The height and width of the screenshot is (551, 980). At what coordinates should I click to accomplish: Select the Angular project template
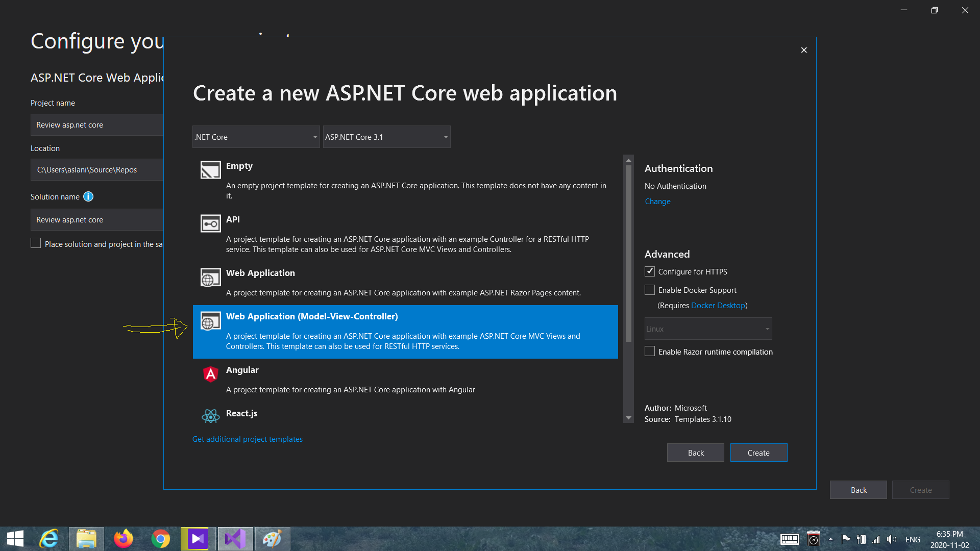(x=405, y=379)
